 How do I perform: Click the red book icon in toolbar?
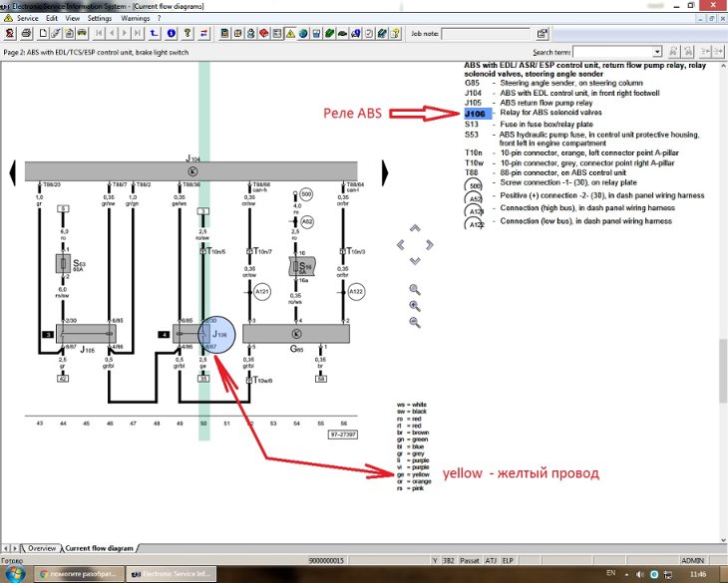[263, 34]
